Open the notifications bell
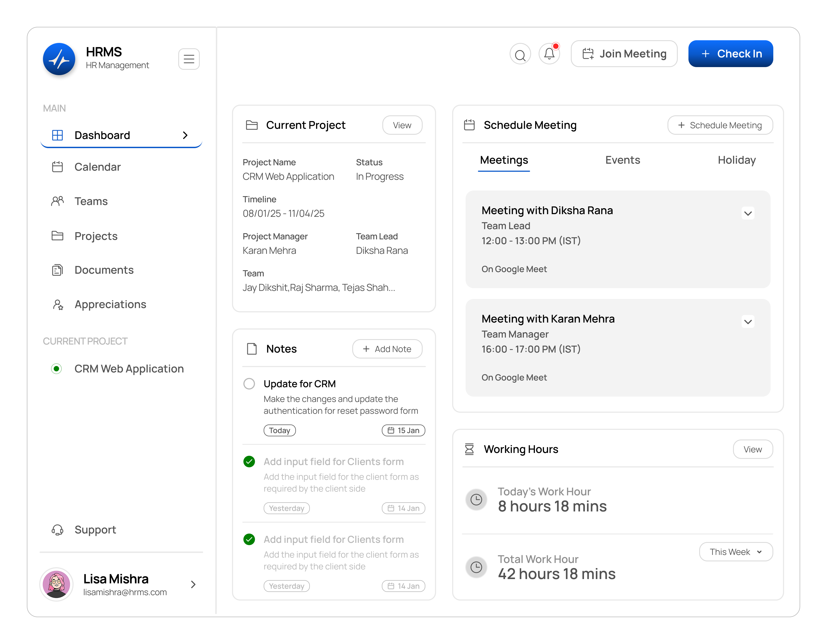This screenshot has height=644, width=827. click(x=549, y=54)
